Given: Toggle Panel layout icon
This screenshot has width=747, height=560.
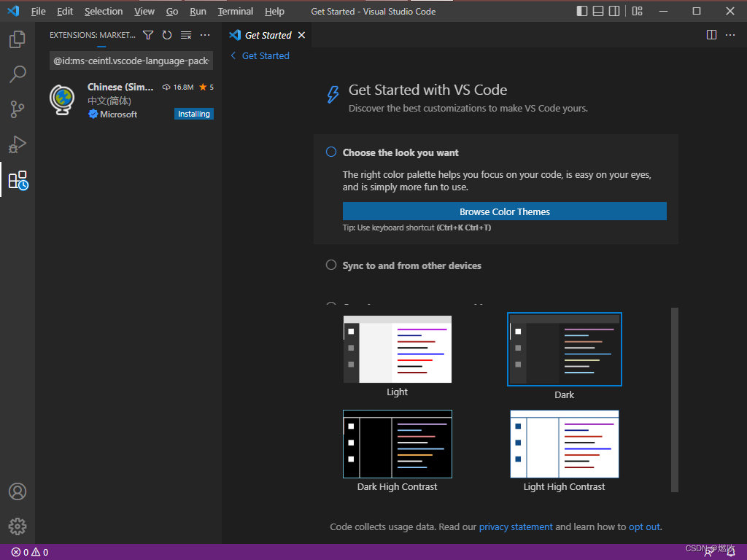Looking at the screenshot, I should 598,11.
